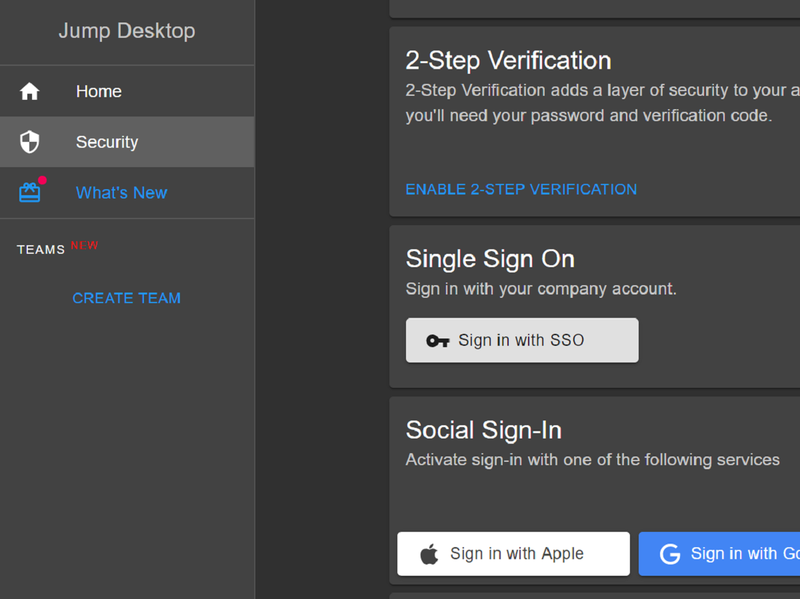Select the Security menu item
The image size is (800, 599).
point(107,142)
